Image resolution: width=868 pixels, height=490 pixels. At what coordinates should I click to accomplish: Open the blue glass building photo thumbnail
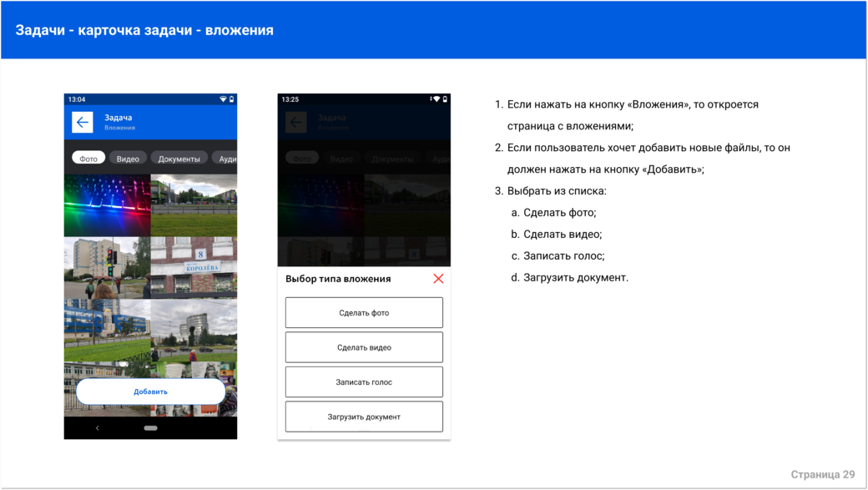tap(108, 331)
